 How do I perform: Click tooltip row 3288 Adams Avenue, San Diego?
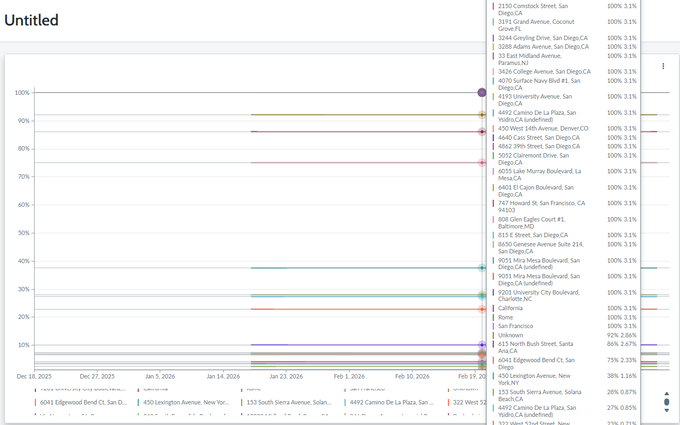[x=565, y=47]
